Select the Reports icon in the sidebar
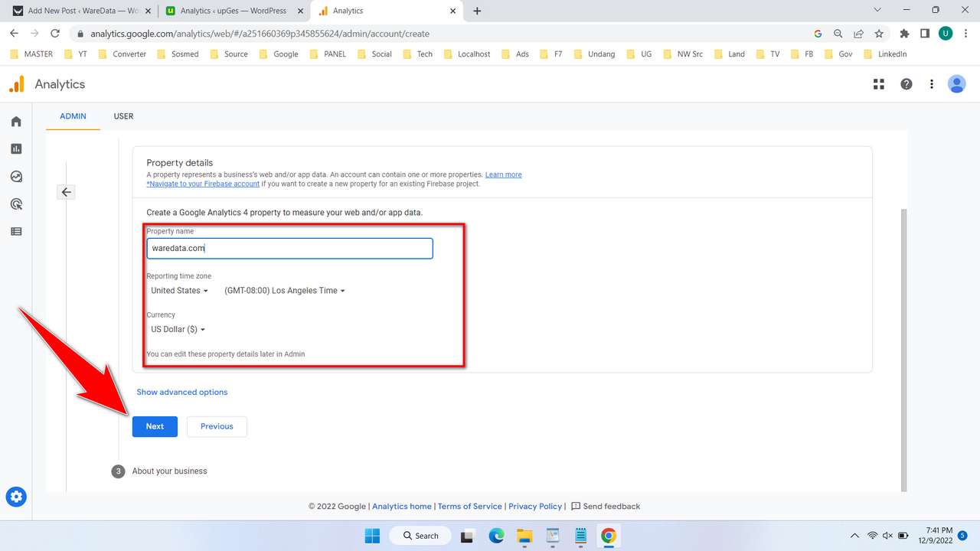This screenshot has width=980, height=551. pyautogui.click(x=16, y=148)
